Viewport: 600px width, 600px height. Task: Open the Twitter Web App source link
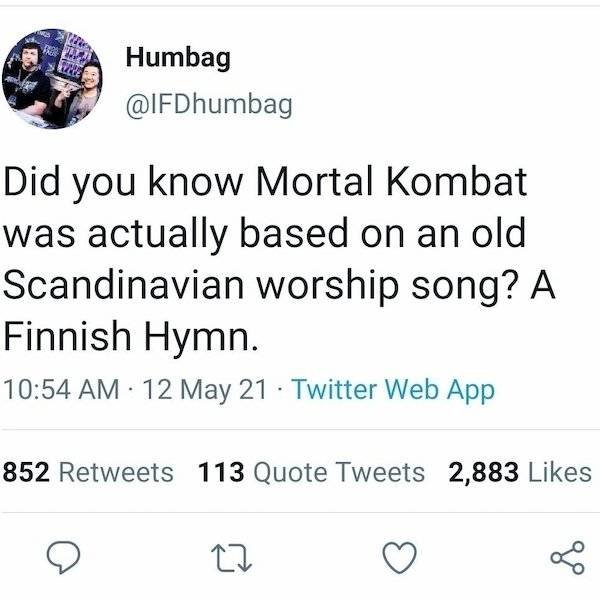click(x=393, y=390)
